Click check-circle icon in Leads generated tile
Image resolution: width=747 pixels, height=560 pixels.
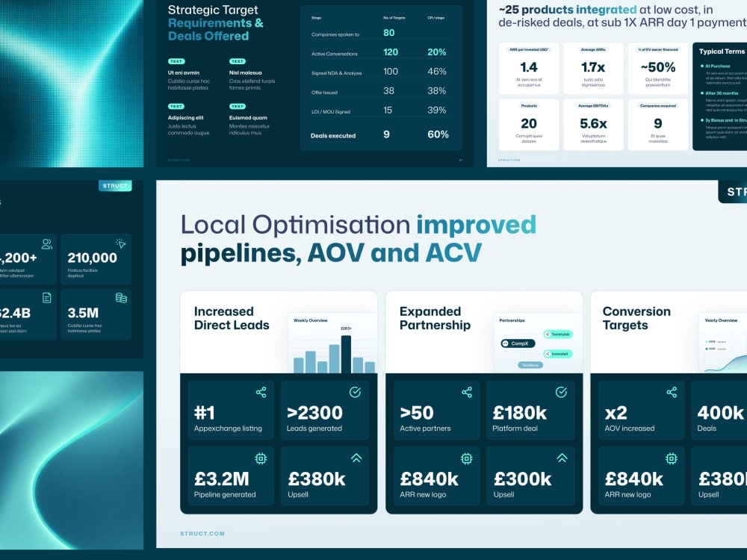pyautogui.click(x=356, y=392)
